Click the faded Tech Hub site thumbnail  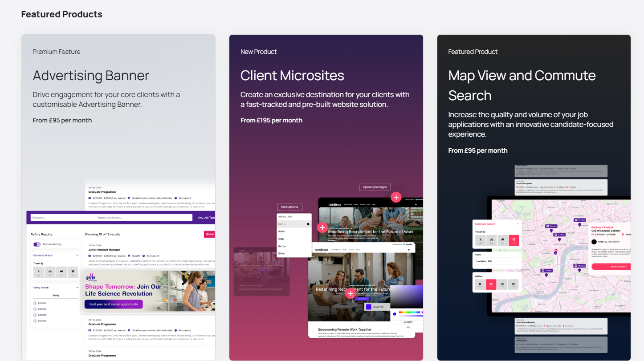261,272
